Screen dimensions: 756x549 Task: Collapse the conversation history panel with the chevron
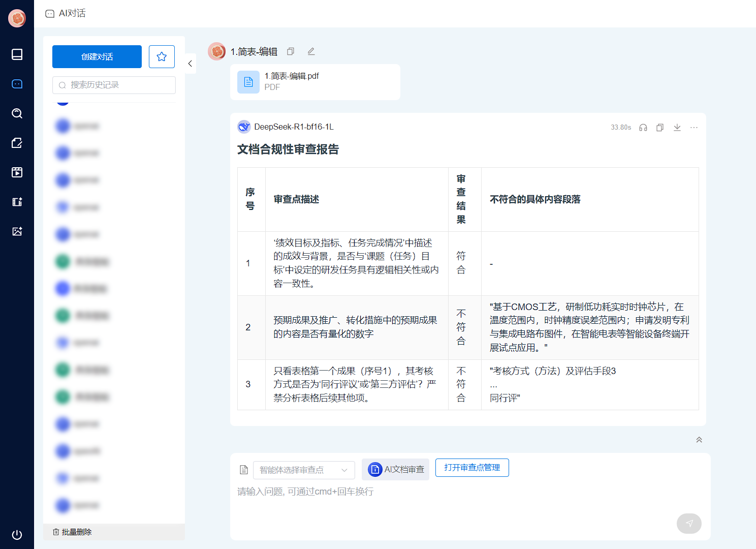point(190,63)
